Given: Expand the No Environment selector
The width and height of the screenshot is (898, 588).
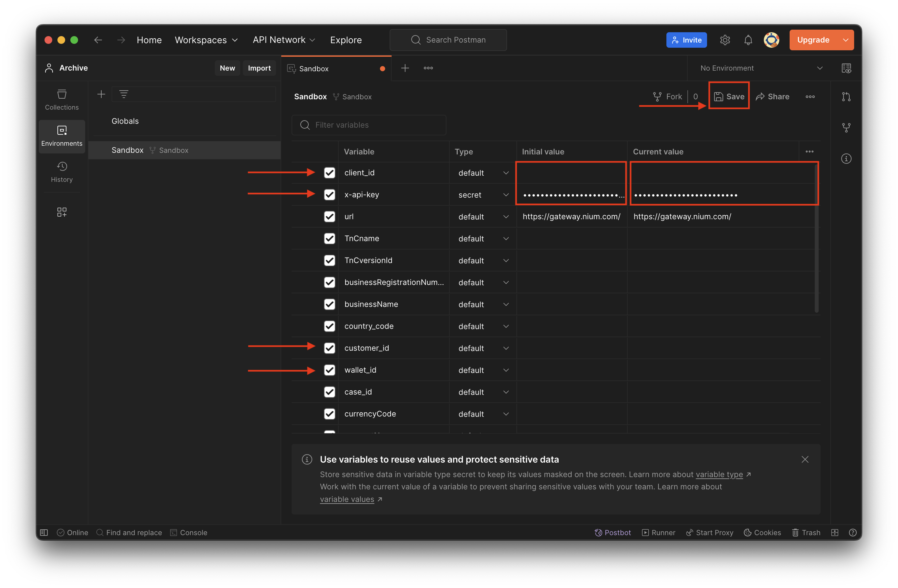Looking at the screenshot, I should [x=761, y=68].
